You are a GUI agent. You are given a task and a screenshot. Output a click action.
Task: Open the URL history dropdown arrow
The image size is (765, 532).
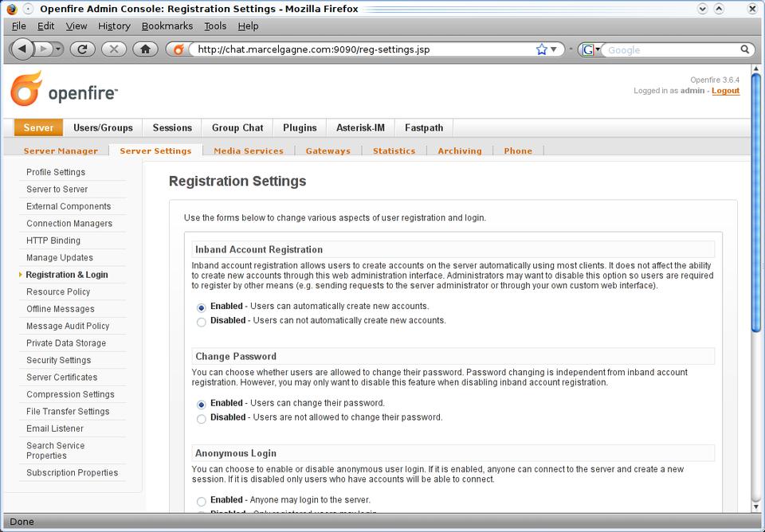tap(554, 49)
